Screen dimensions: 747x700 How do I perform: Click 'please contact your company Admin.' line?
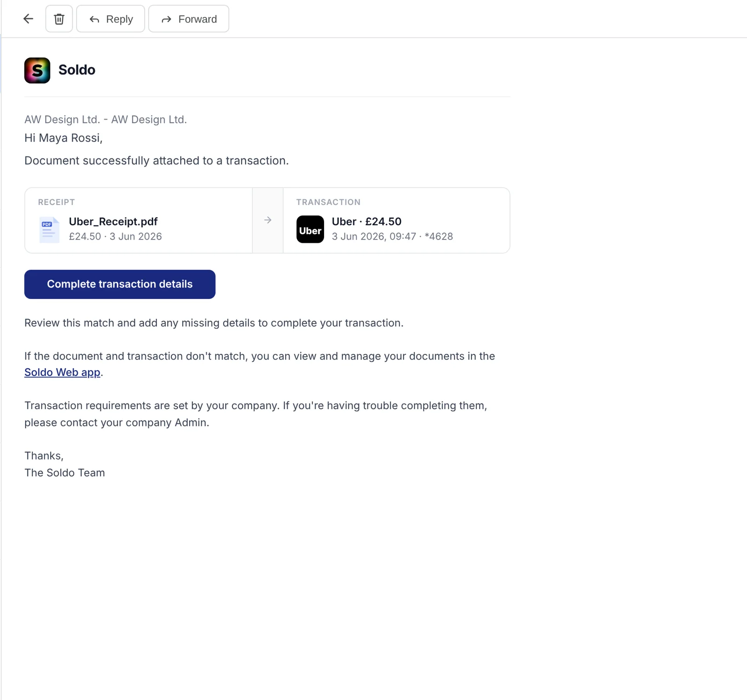pos(117,423)
